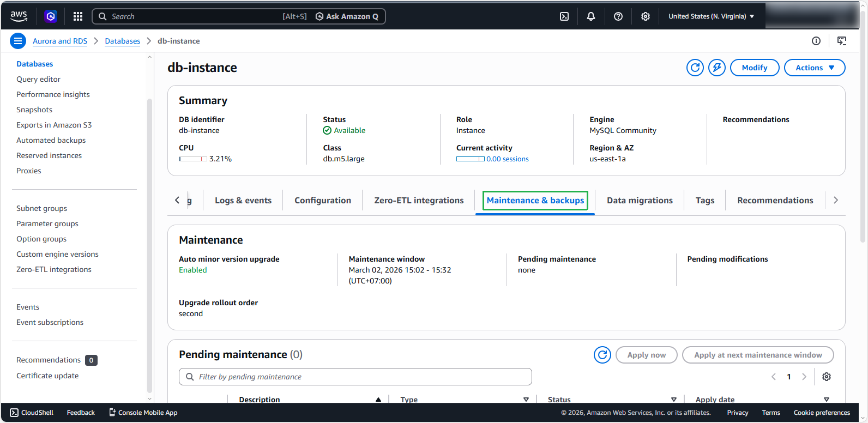
Task: Expand the United States (N. Virginia) region dropdown
Action: (x=711, y=16)
